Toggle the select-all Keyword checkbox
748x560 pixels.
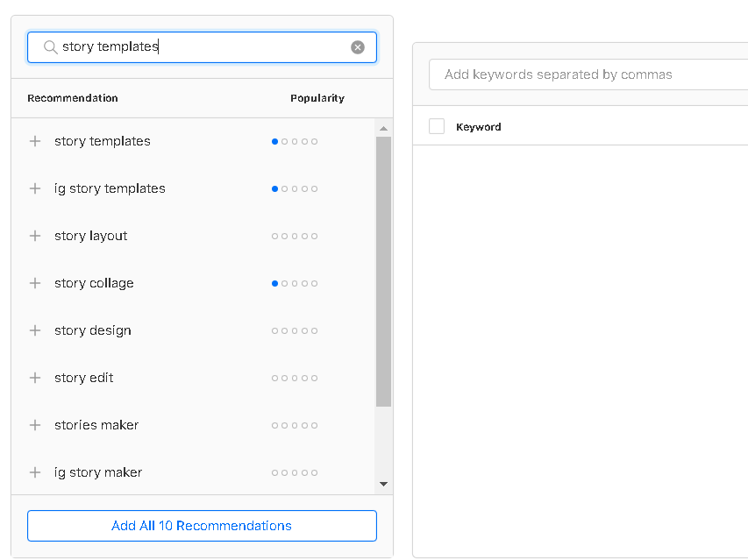[437, 126]
